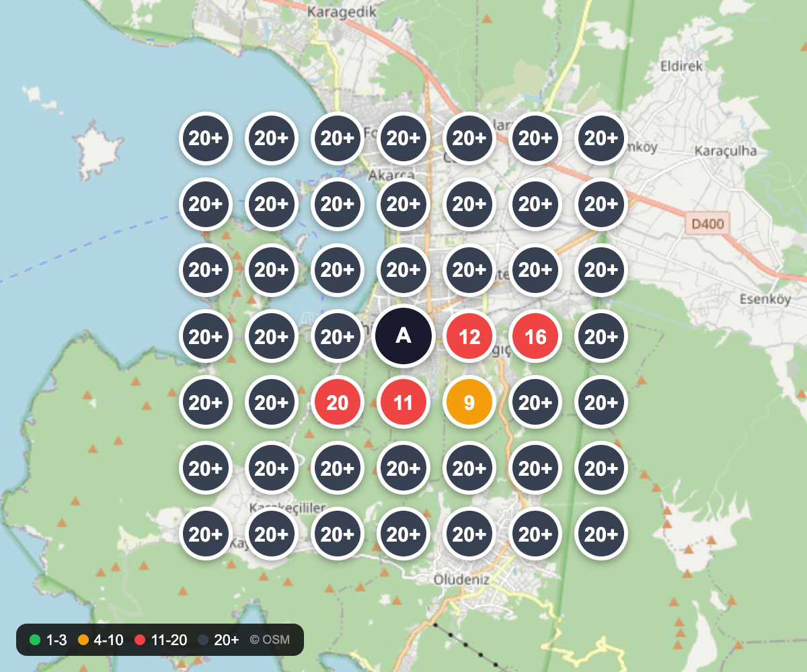This screenshot has height=672, width=807.
Task: Select the red marker showing rank 12
Action: pos(469,336)
